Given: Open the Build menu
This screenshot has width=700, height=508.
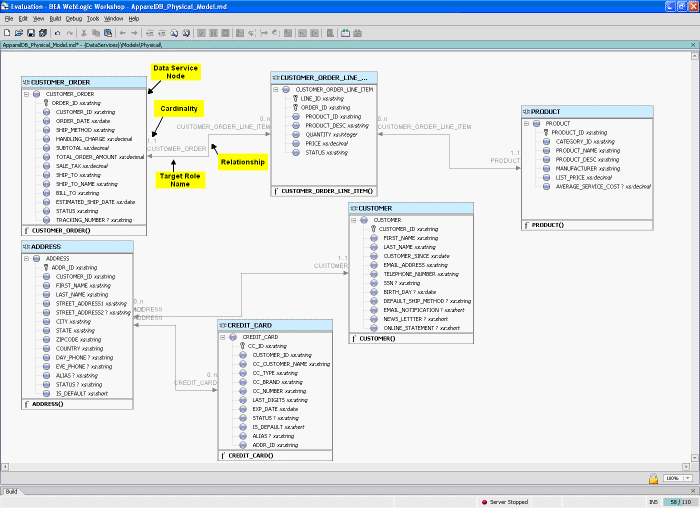Looking at the screenshot, I should pos(55,19).
